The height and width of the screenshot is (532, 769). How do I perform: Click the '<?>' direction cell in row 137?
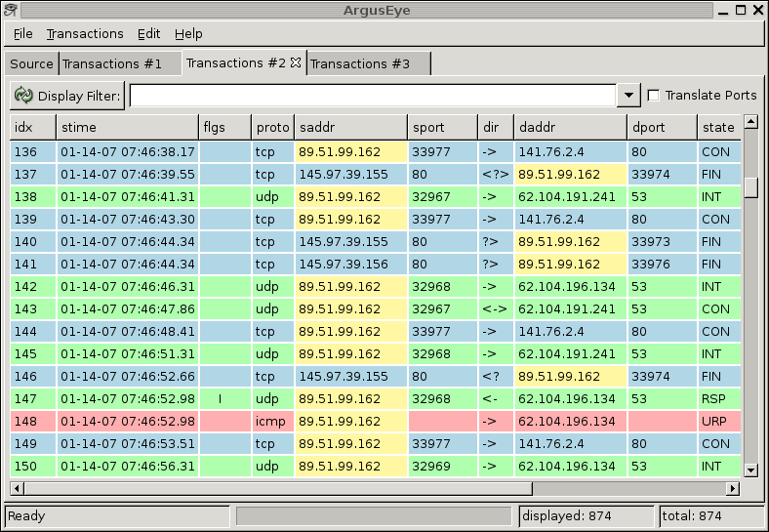tap(496, 175)
